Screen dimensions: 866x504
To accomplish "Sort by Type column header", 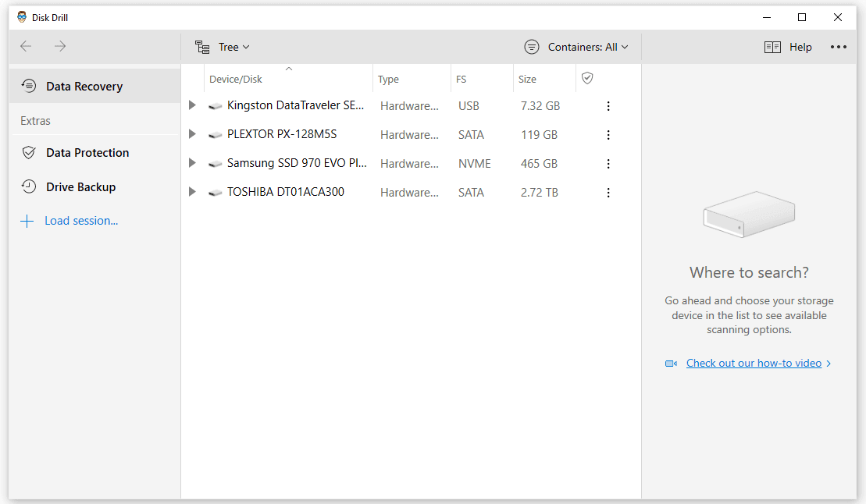I will (x=388, y=79).
